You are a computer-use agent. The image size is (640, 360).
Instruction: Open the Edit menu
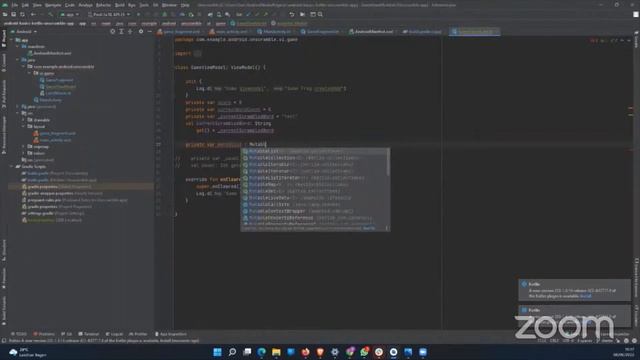tap(25, 5)
